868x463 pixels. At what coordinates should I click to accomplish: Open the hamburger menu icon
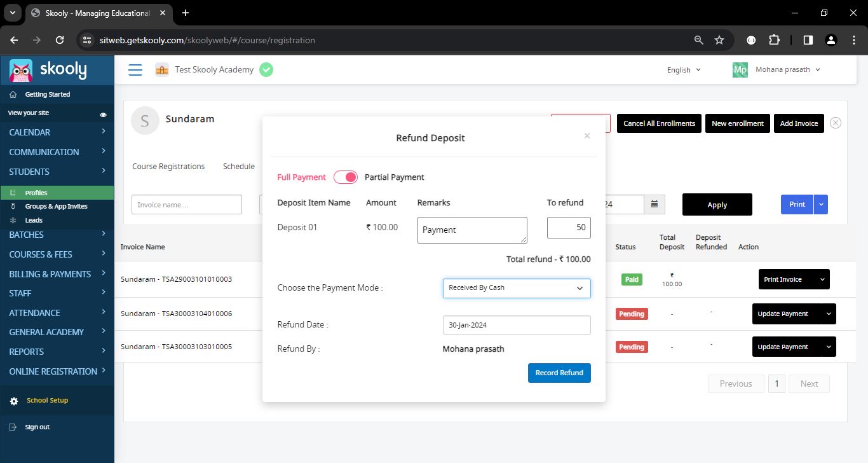pyautogui.click(x=135, y=70)
